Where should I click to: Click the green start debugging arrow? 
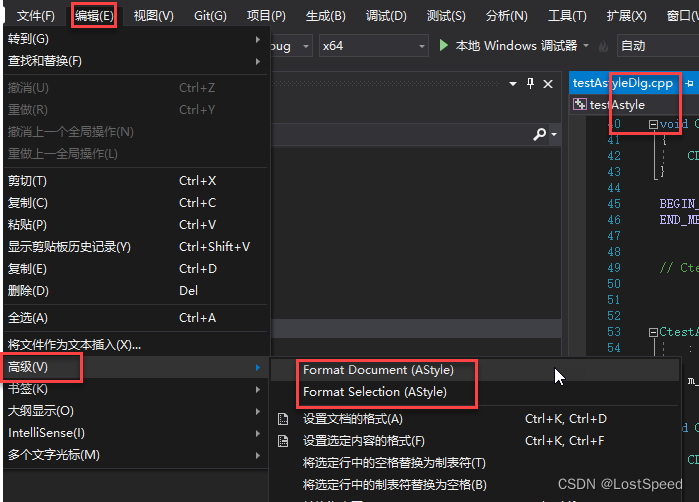[443, 45]
